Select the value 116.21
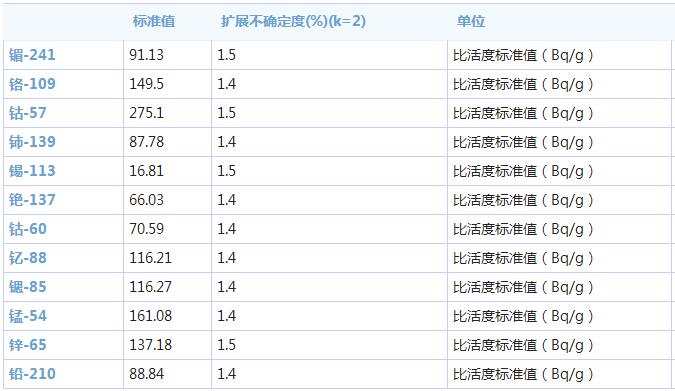 coord(151,258)
